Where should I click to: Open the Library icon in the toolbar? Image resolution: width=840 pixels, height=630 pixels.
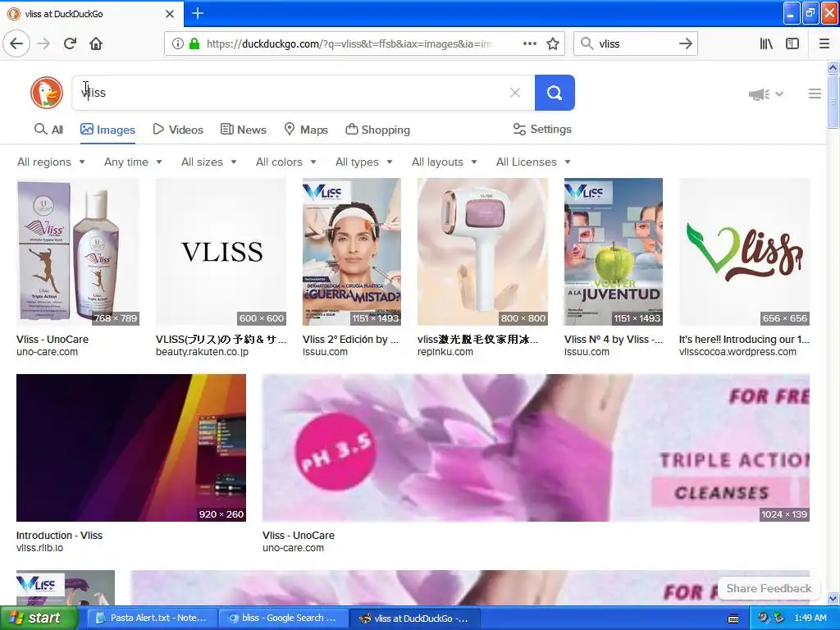coord(766,43)
